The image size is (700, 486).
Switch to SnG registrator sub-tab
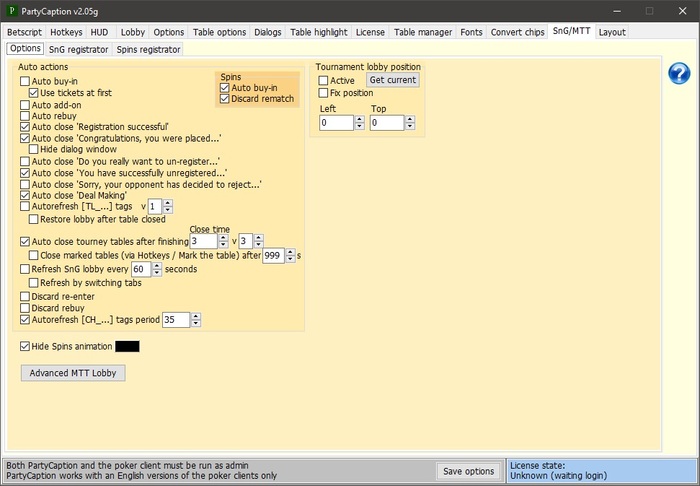79,50
